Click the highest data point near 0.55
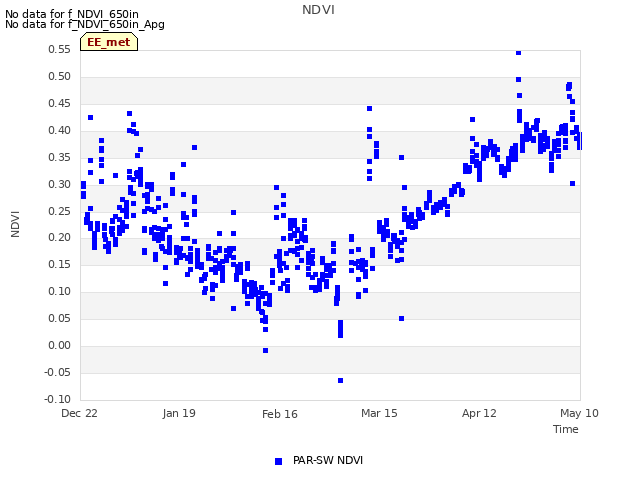The image size is (640, 480). coord(518,52)
